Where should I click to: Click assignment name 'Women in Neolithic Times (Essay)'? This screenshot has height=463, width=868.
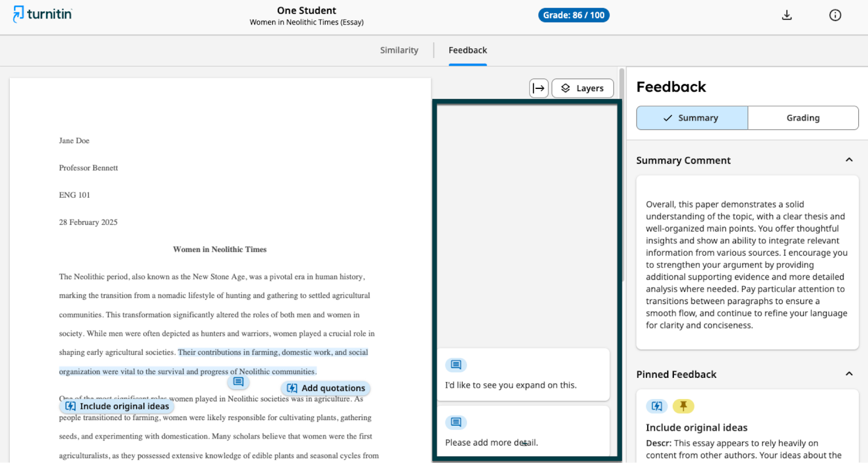coord(307,22)
